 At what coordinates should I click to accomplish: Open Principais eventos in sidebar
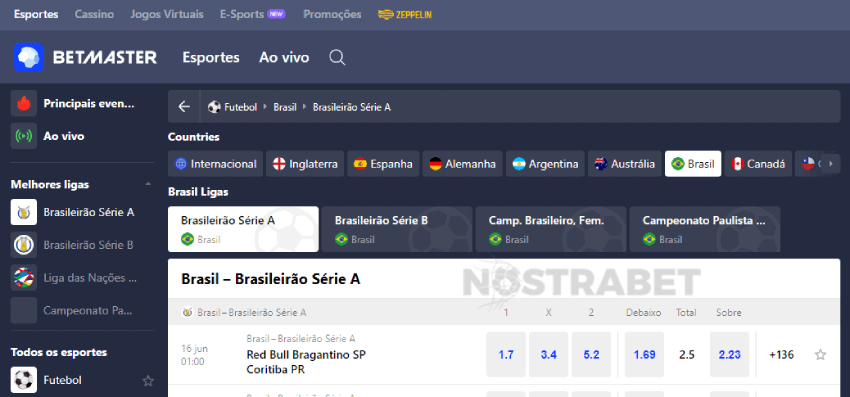click(x=83, y=104)
